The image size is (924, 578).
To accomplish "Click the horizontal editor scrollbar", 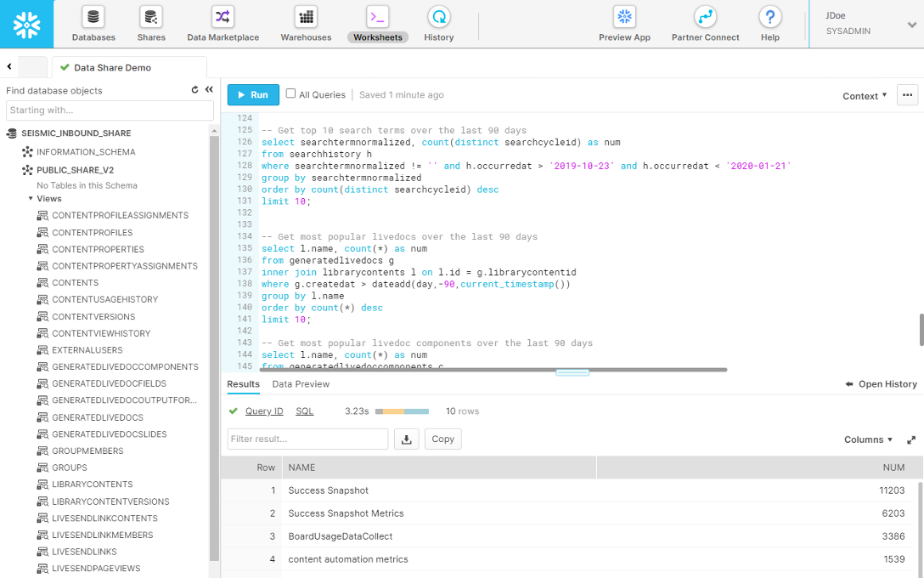I will tap(493, 370).
